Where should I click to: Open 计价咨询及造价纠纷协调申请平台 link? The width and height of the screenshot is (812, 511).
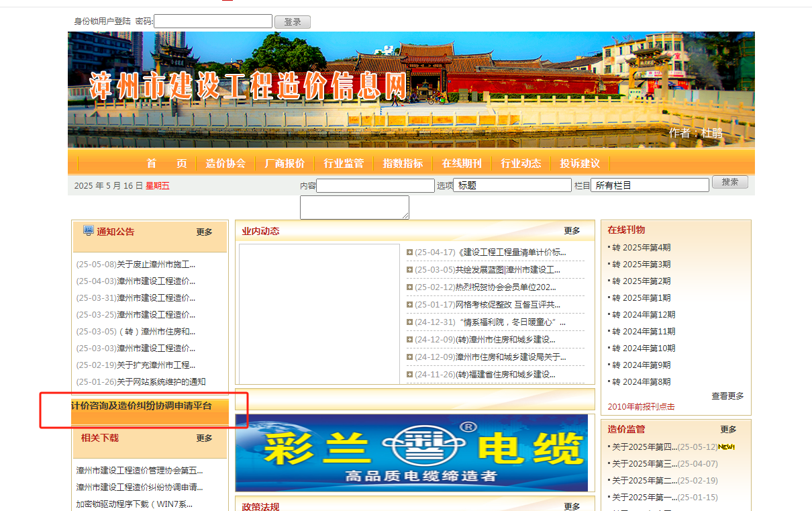[x=141, y=406]
